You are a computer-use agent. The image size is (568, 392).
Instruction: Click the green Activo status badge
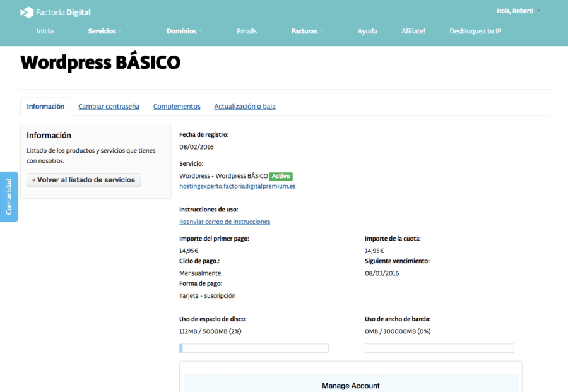point(281,176)
